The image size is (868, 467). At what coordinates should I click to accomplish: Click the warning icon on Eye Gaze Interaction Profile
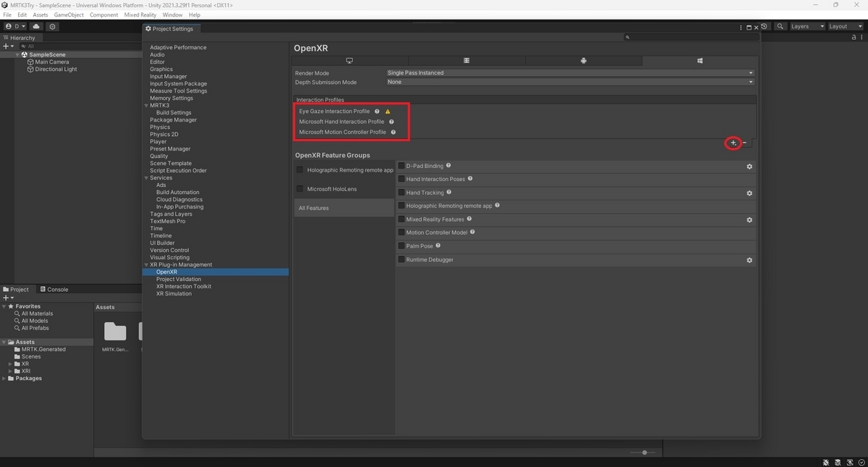pyautogui.click(x=388, y=112)
